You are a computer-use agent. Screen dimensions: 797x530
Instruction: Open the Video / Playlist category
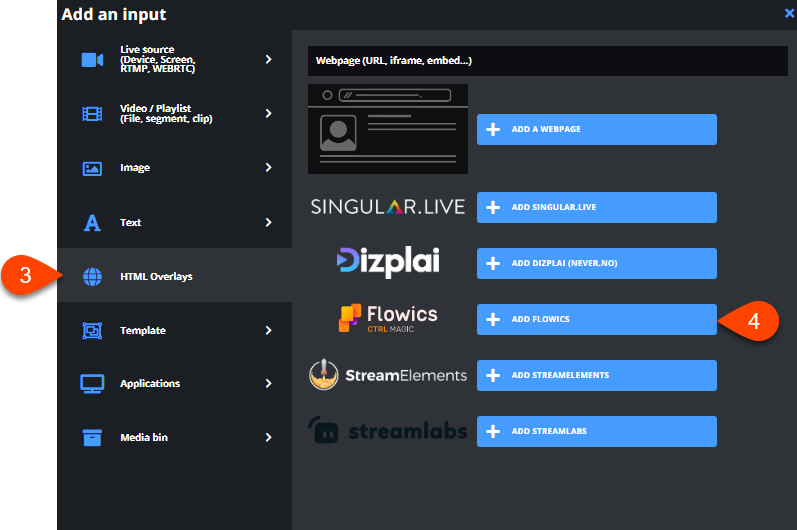[174, 113]
